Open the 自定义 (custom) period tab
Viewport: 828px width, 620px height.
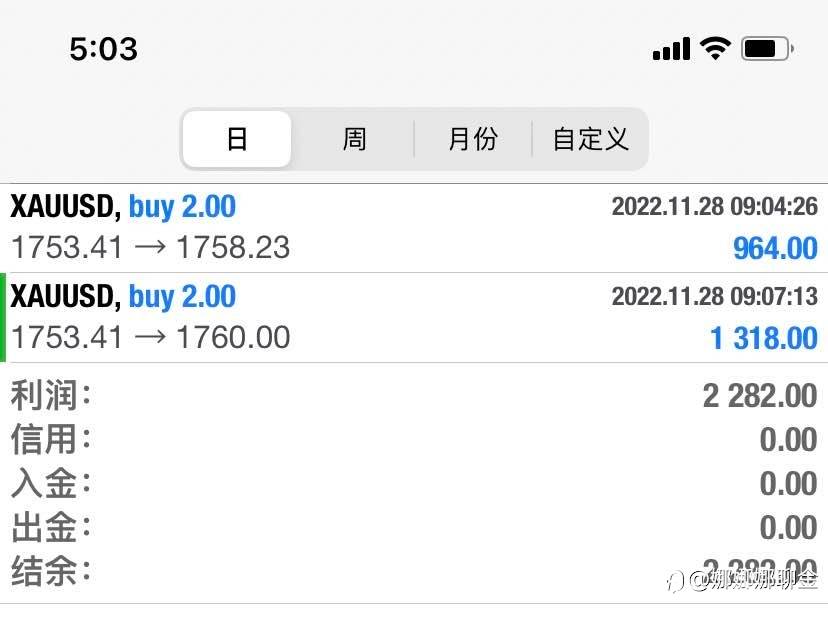coord(590,139)
